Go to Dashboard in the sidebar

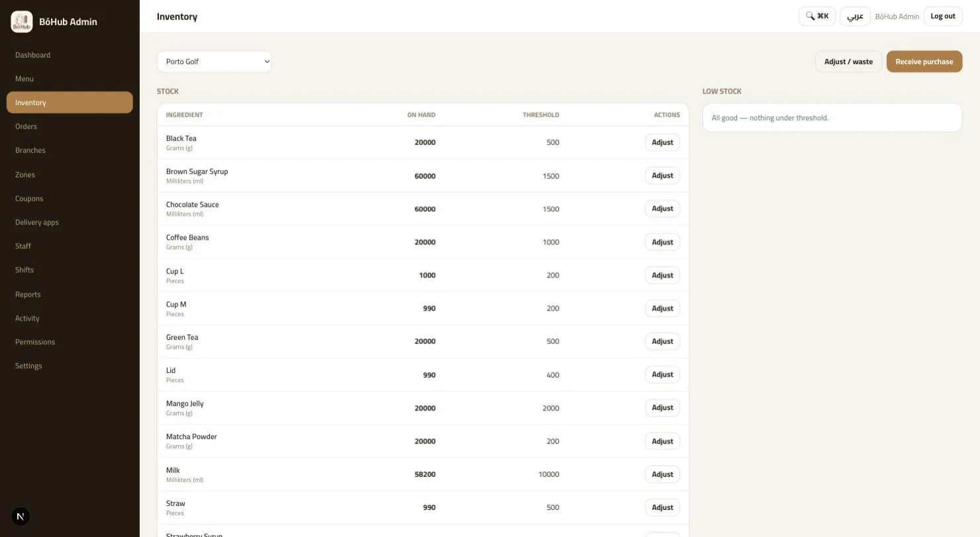pos(70,55)
